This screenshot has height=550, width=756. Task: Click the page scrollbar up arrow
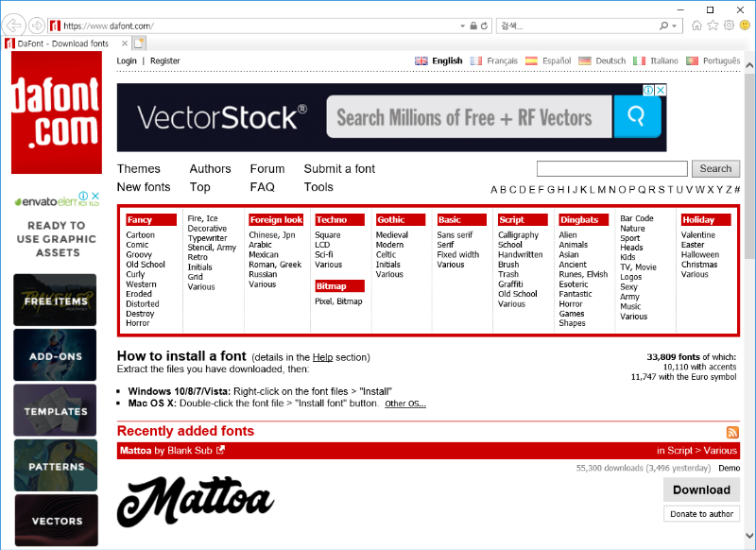[x=749, y=65]
